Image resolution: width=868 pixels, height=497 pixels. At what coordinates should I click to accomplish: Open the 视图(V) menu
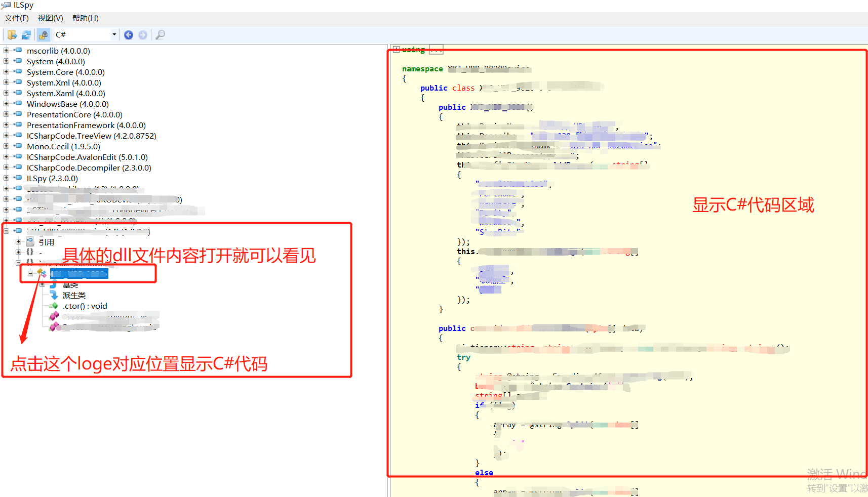(50, 18)
